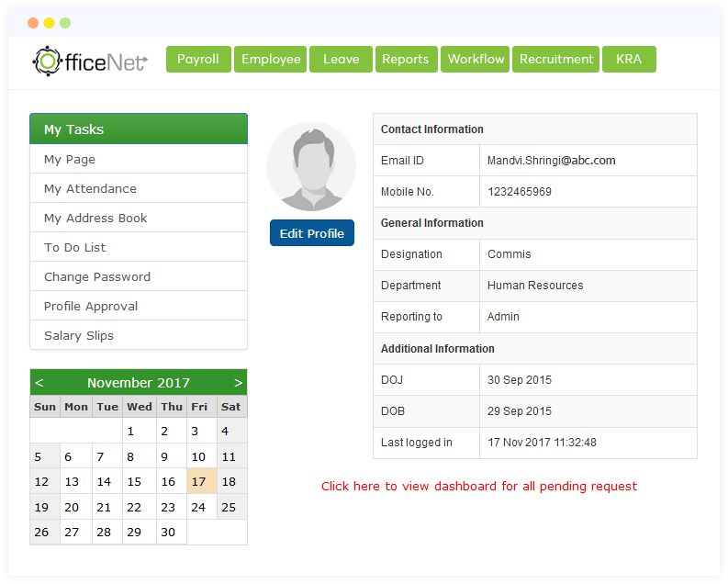Go to previous month in calendar

pos(39,383)
